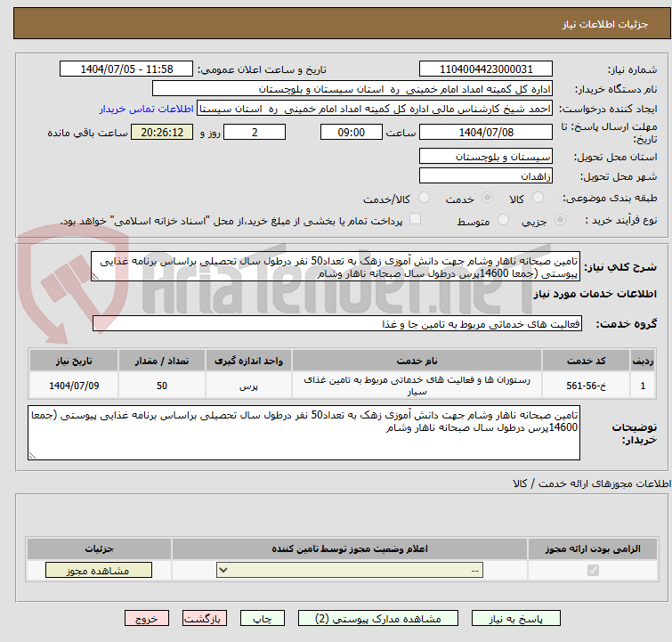The image size is (672, 642).
Task: Toggle the mandatory license checkbox
Action: point(593,571)
